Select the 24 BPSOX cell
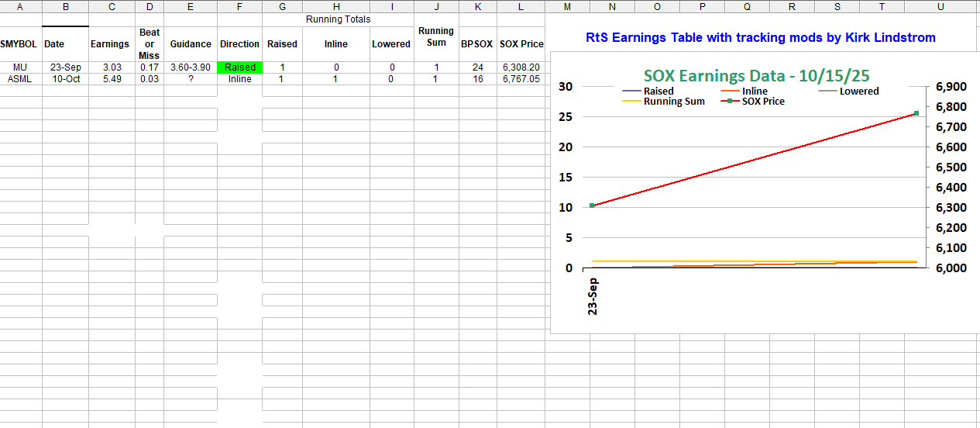 [477, 67]
